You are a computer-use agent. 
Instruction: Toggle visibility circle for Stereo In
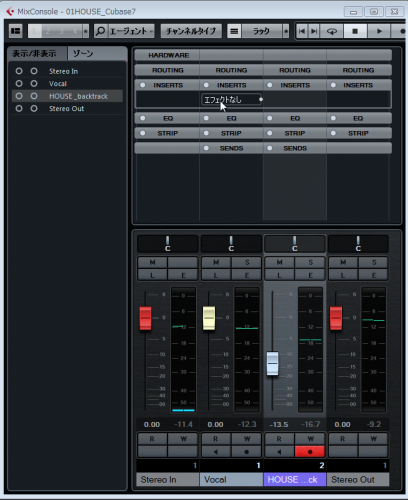19,71
